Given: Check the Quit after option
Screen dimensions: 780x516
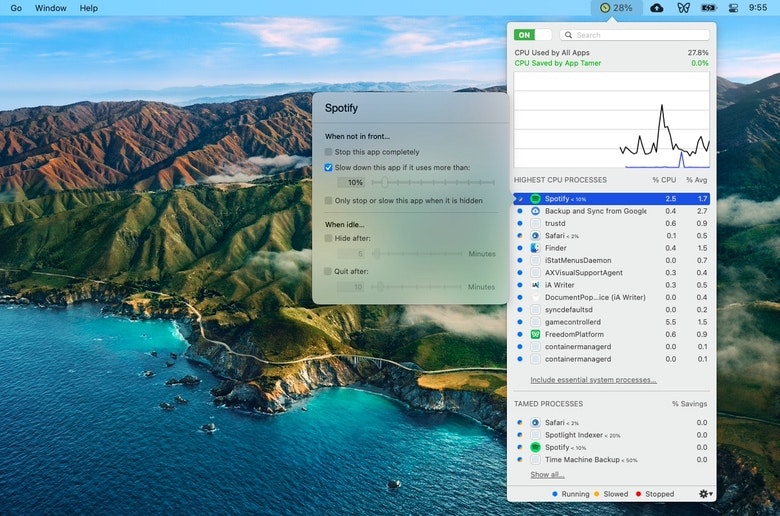Looking at the screenshot, I should tap(328, 271).
